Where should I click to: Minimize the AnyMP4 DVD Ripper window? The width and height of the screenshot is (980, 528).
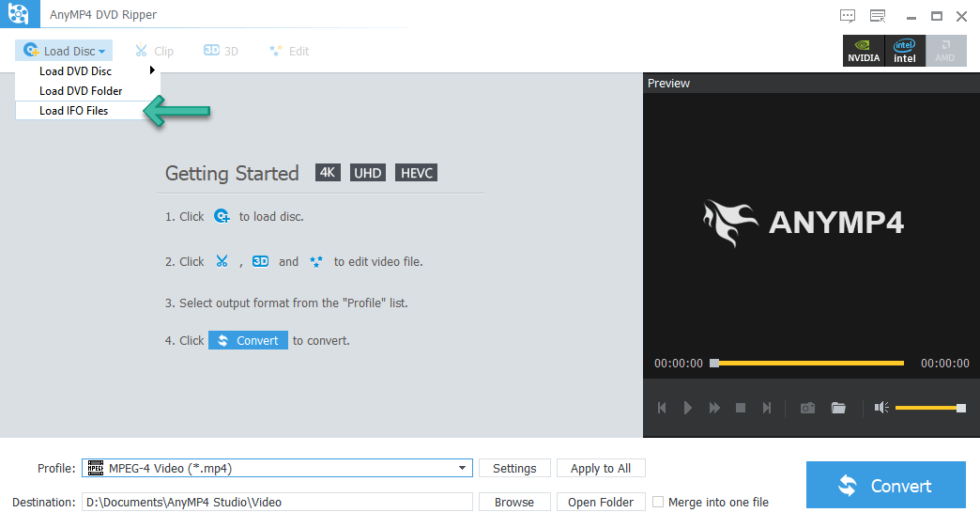click(x=911, y=17)
